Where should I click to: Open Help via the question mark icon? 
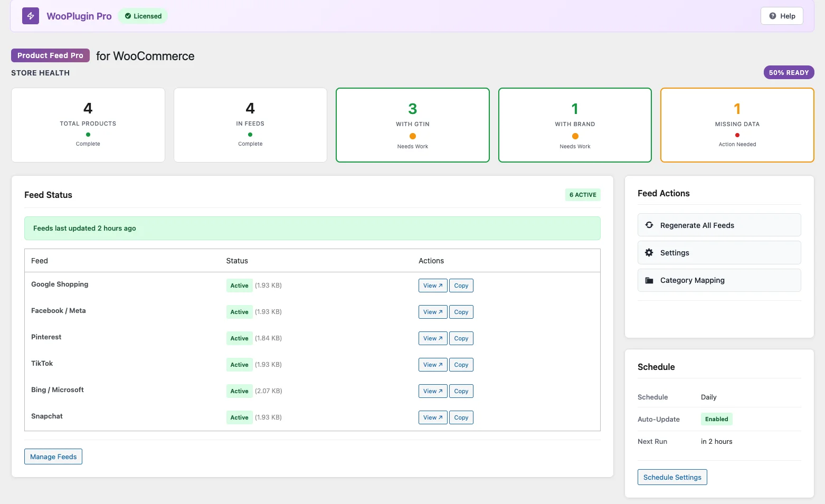click(x=774, y=16)
